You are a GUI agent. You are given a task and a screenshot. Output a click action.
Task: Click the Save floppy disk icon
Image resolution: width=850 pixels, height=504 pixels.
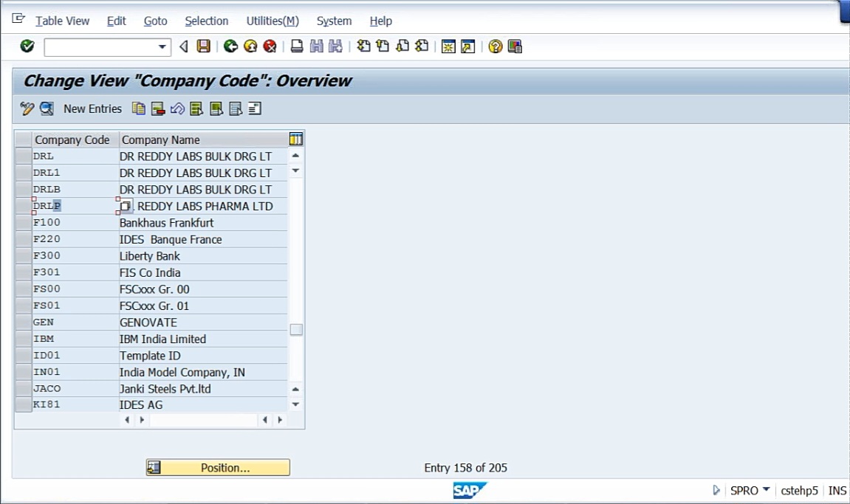203,46
